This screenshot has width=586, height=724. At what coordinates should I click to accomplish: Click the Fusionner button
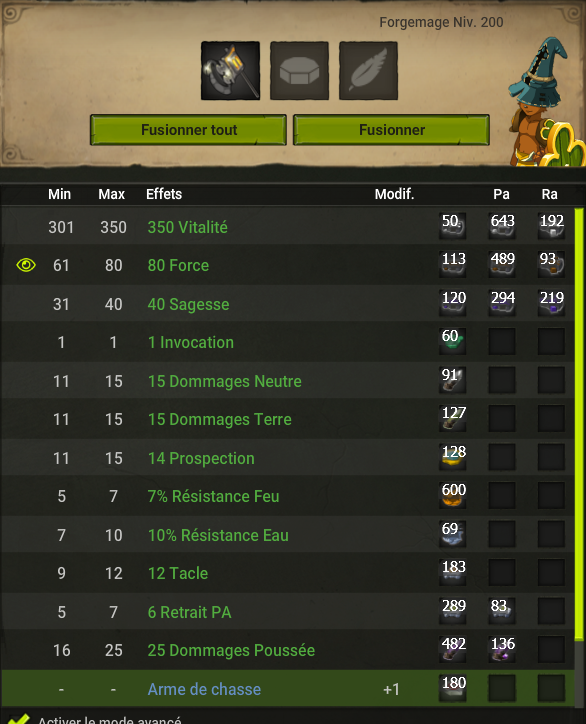(391, 130)
